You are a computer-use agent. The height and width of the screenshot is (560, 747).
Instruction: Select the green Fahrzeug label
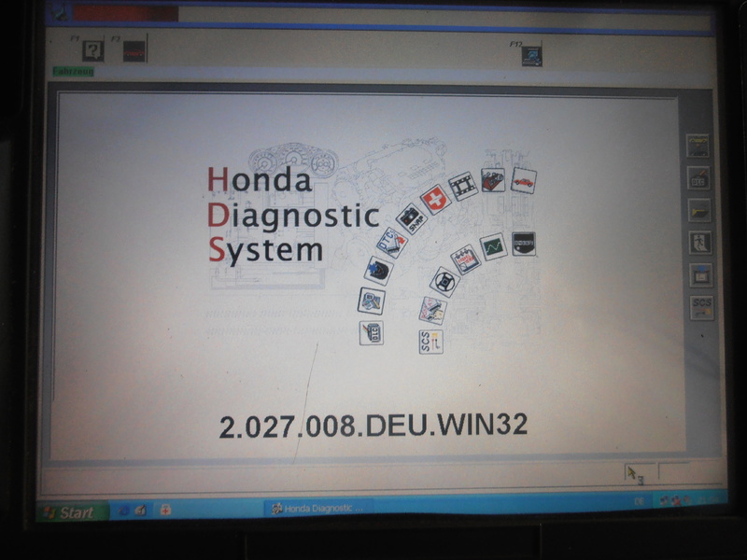(74, 72)
